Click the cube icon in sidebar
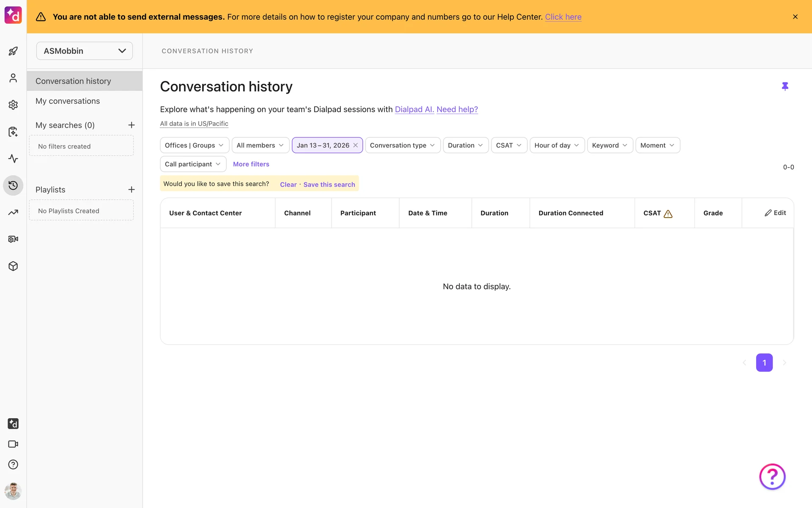812x508 pixels. (13, 266)
